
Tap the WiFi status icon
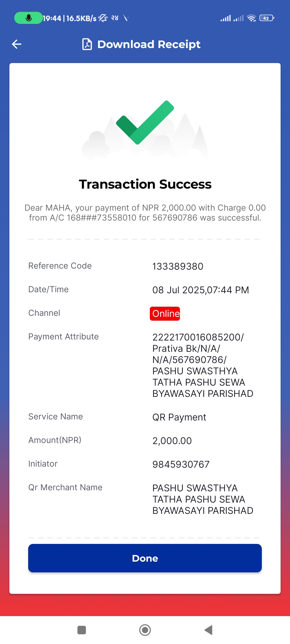click(x=251, y=18)
